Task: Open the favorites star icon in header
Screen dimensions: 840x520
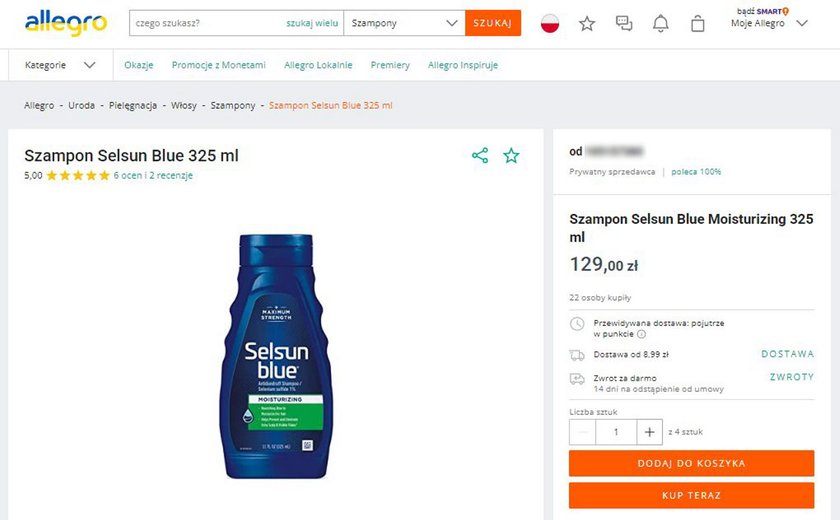Action: pos(587,24)
